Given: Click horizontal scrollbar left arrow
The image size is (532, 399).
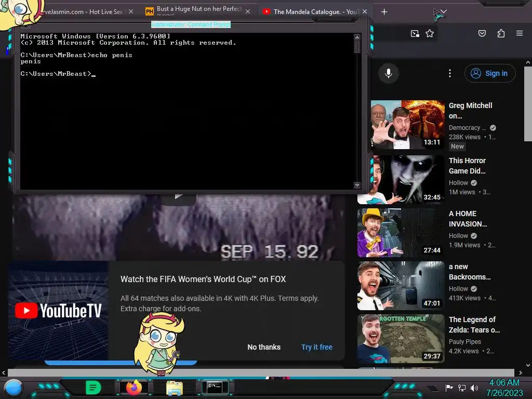Looking at the screenshot, I should click(4, 373).
